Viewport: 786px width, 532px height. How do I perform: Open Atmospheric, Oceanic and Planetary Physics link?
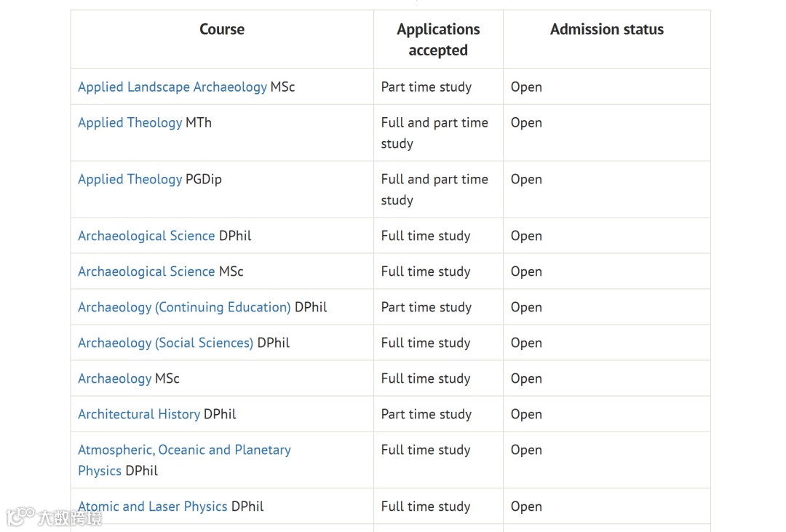pos(184,460)
